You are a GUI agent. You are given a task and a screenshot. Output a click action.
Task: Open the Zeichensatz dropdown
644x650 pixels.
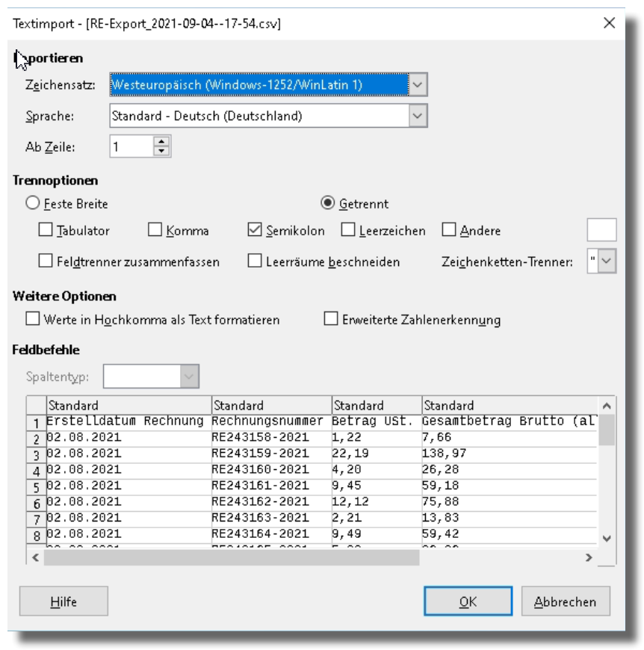418,85
